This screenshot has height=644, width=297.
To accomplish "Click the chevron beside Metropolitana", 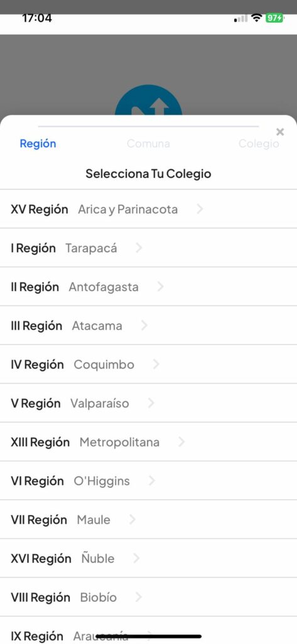I will click(x=181, y=442).
